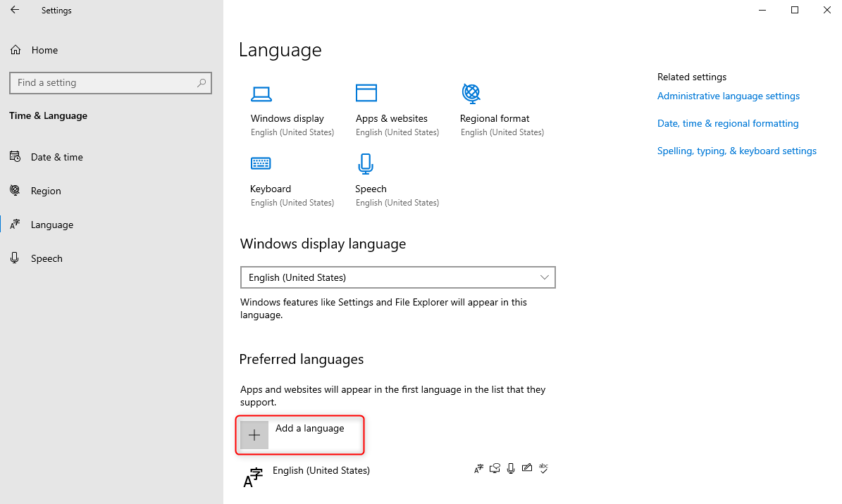
Task: Click the speech recognition microphone feature icon
Action: point(511,469)
